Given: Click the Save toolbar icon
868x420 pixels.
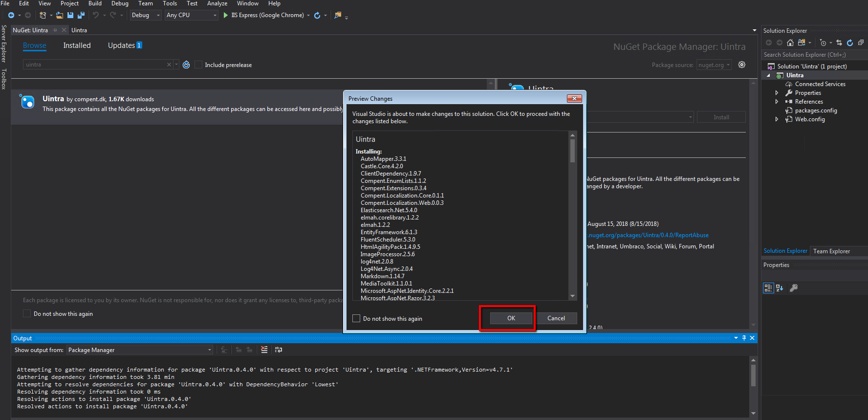Looking at the screenshot, I should tap(70, 15).
